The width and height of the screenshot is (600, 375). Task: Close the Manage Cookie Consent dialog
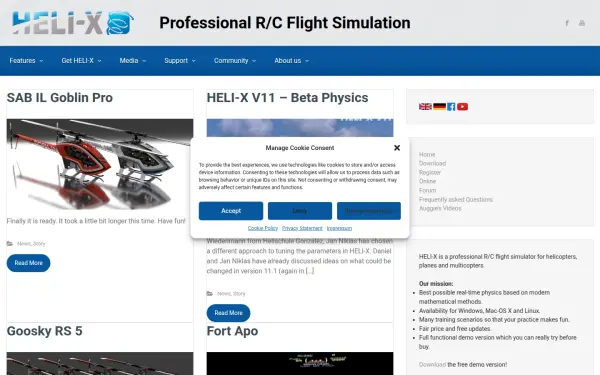pos(397,148)
